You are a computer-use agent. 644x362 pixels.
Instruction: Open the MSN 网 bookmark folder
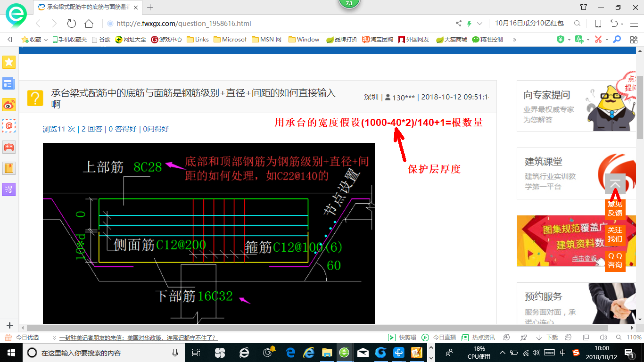point(267,40)
